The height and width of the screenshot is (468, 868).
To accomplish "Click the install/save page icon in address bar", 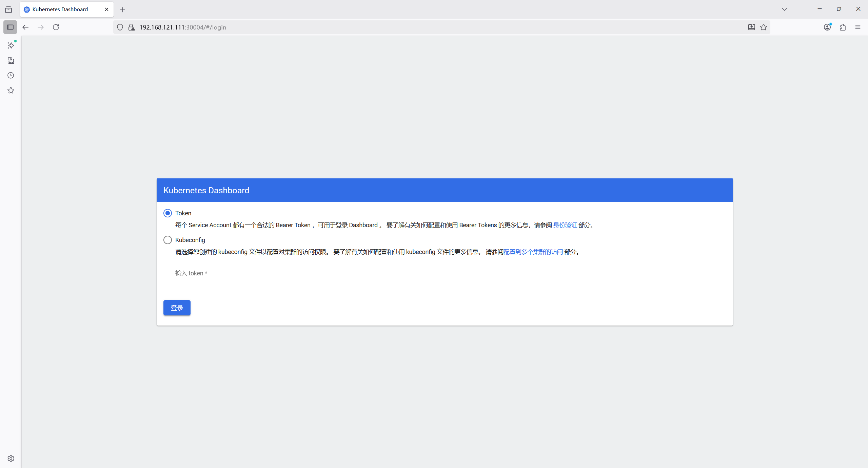I will pyautogui.click(x=752, y=27).
